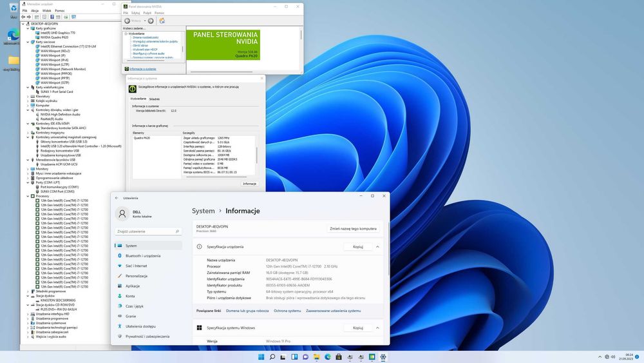Open Task View on the taskbar
Viewport: 644px width, 363px height.
tap(283, 357)
